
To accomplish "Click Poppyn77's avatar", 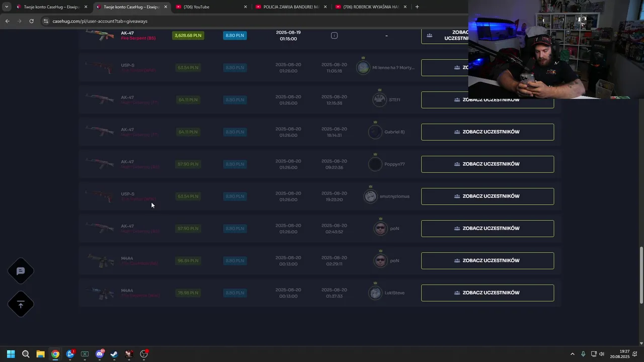I will pyautogui.click(x=375, y=164).
